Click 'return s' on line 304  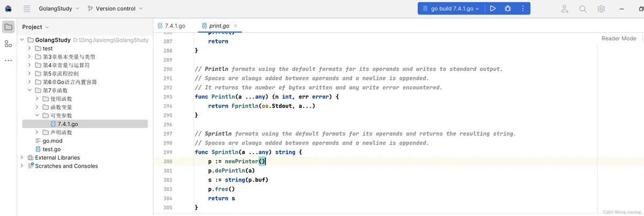[x=222, y=198]
